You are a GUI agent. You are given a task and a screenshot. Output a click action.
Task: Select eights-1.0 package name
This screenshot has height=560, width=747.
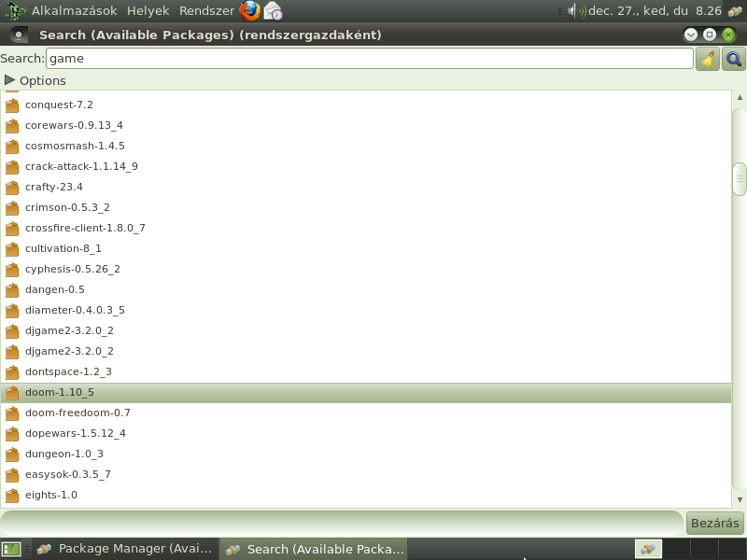click(x=51, y=495)
